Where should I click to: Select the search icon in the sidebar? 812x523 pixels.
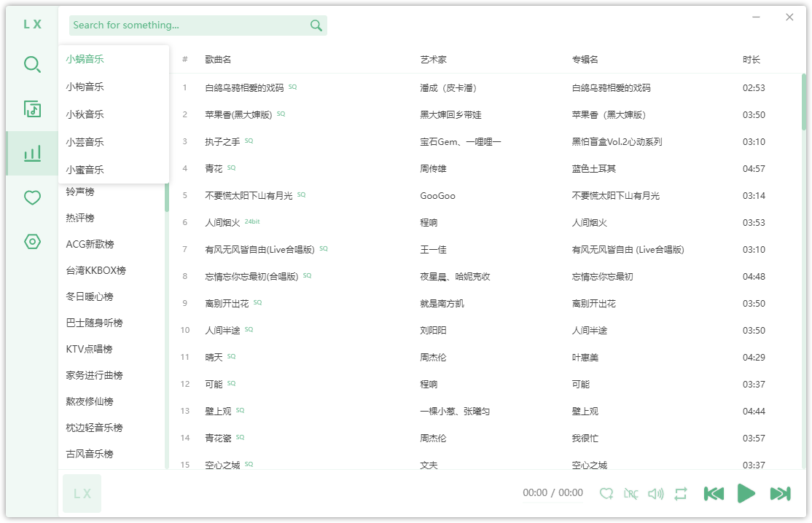pyautogui.click(x=31, y=64)
